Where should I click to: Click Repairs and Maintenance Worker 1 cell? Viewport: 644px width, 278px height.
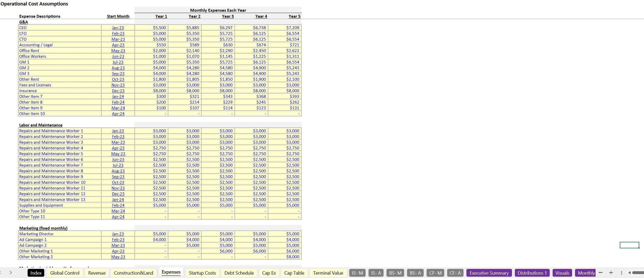click(x=60, y=131)
